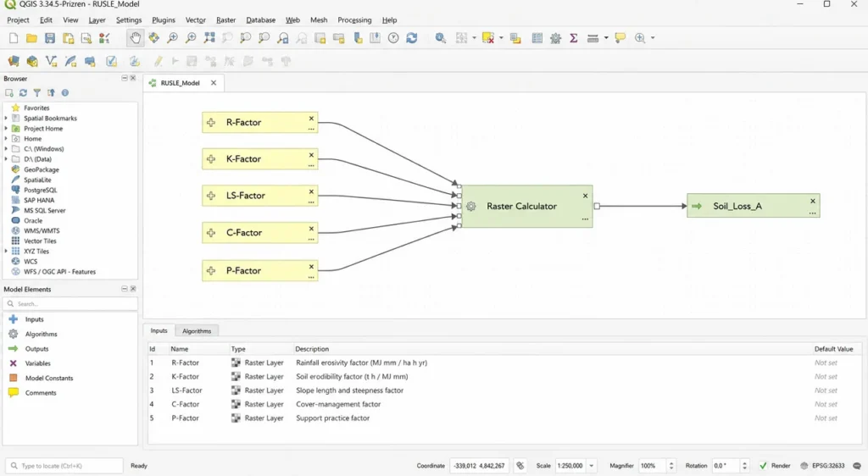The image size is (868, 476).
Task: Increase the Magnifier stepper value
Action: click(x=671, y=463)
